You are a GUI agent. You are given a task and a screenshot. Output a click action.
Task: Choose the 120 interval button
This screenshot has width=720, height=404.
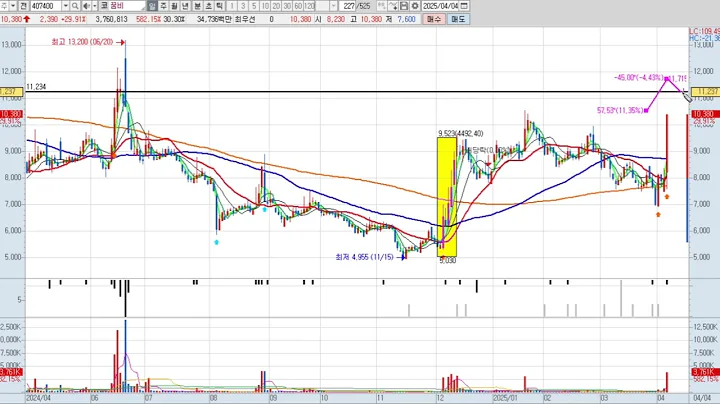tap(309, 6)
